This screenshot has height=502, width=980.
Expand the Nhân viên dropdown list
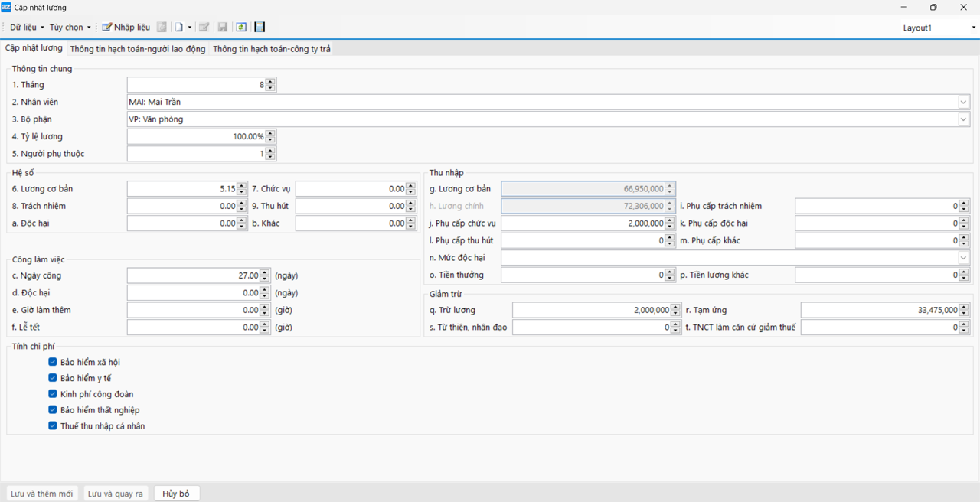[963, 102]
